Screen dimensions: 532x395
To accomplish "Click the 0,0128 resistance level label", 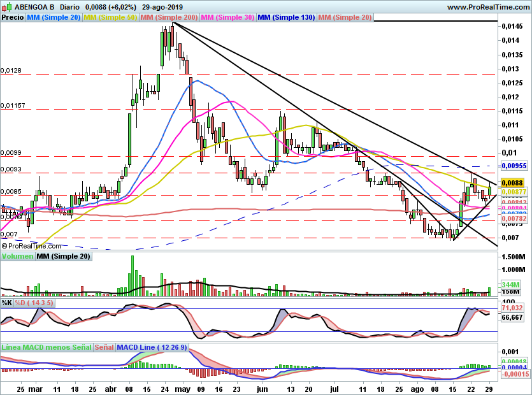I will tap(11, 71).
